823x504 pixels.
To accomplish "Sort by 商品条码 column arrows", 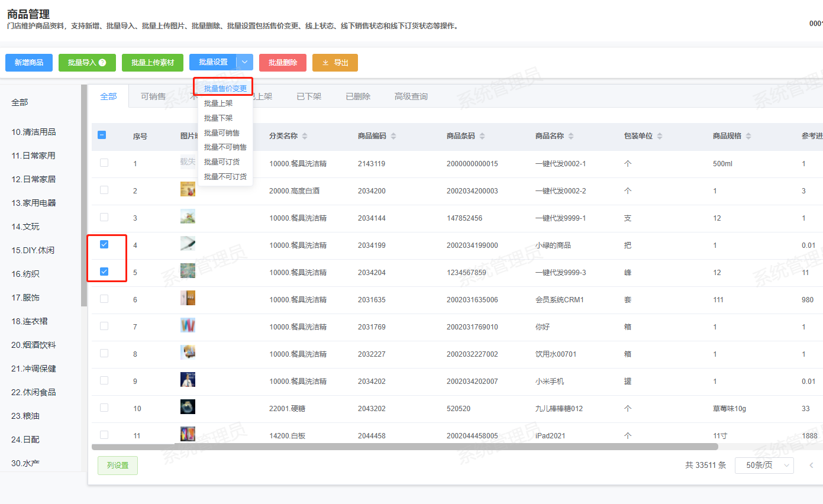I will pos(482,136).
